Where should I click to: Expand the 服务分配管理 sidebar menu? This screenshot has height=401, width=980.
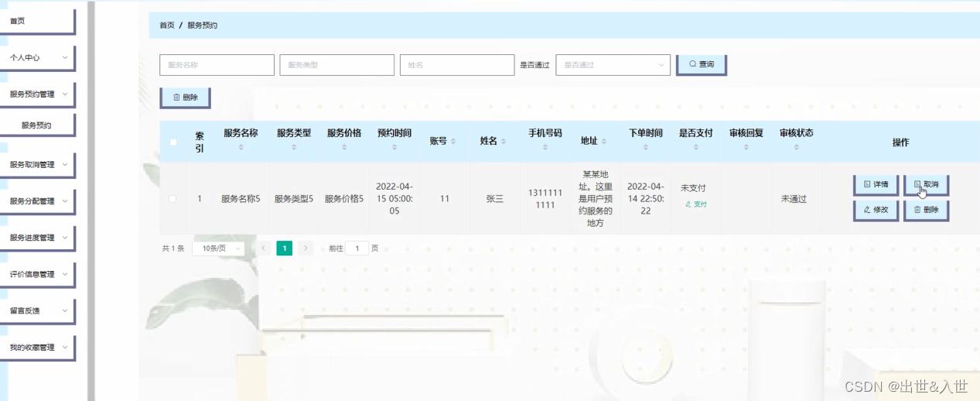click(38, 200)
